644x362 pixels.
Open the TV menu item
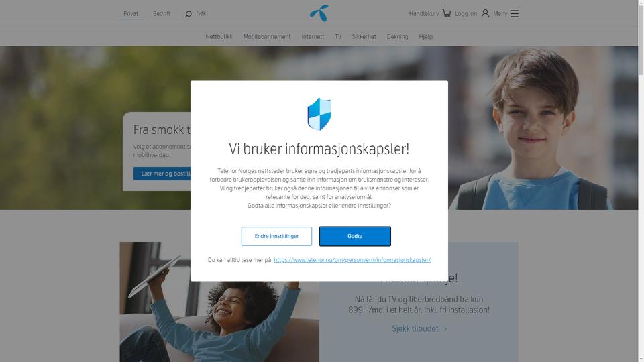pyautogui.click(x=338, y=36)
